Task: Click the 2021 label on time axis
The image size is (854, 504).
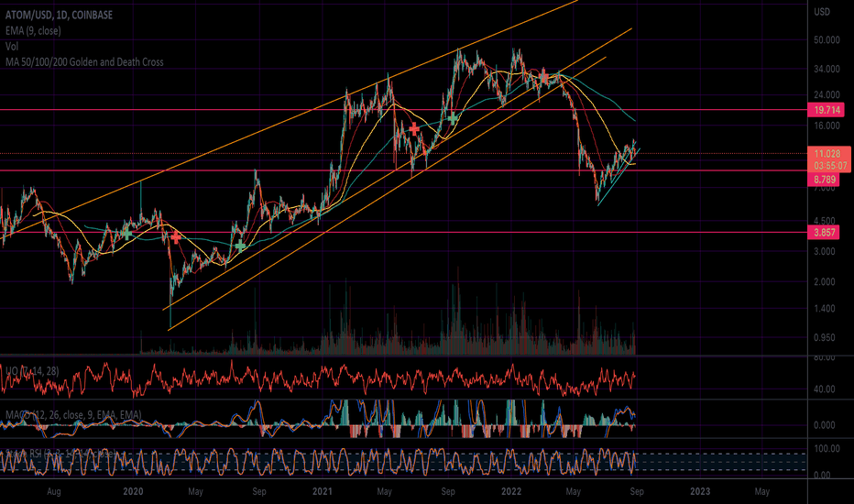Action: [323, 491]
